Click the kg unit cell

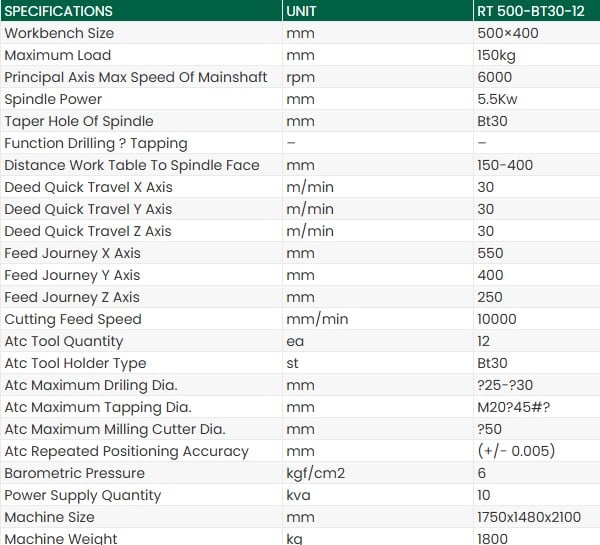pos(295,539)
